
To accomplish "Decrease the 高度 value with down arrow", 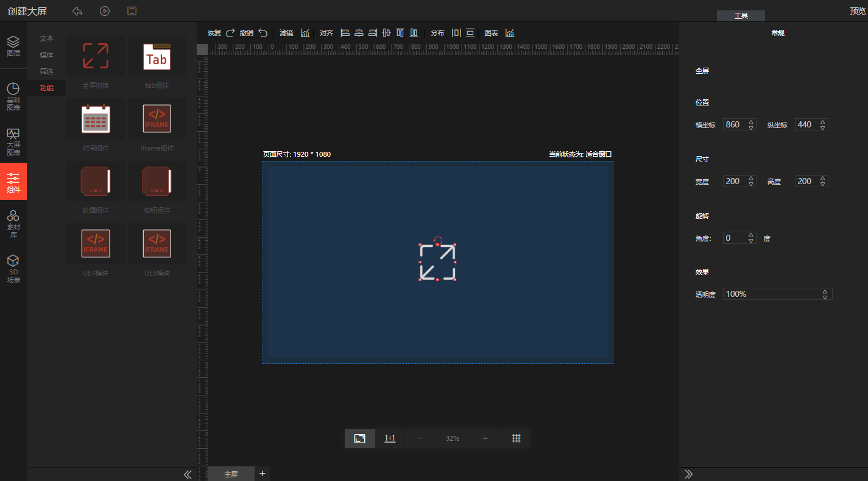I will coord(823,184).
